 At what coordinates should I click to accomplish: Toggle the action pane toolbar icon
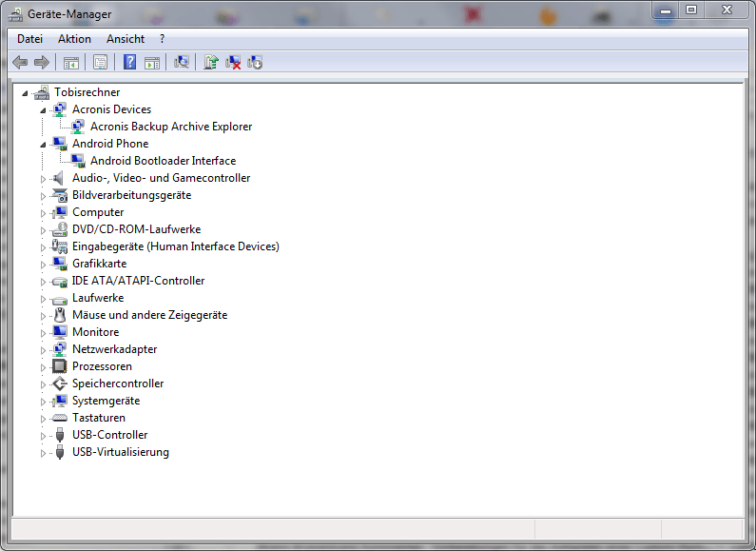click(152, 62)
